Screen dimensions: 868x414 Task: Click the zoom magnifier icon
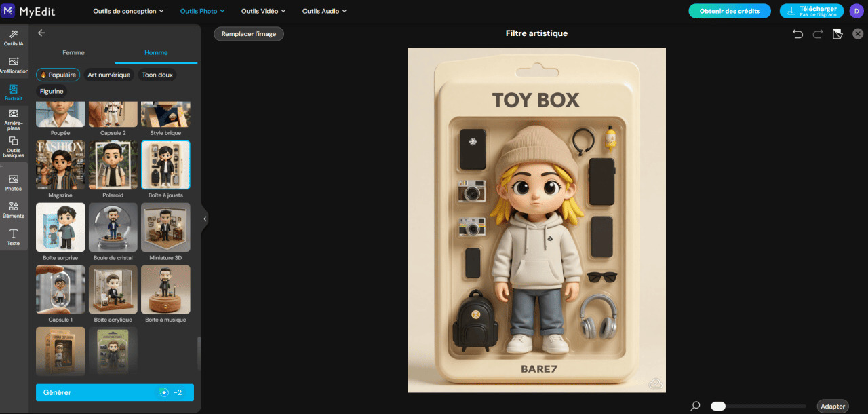tap(695, 406)
